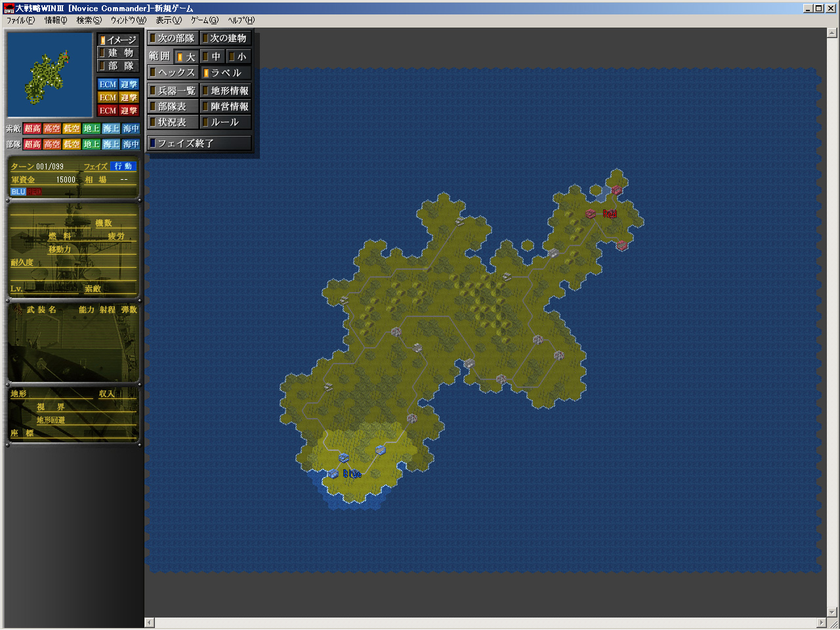The width and height of the screenshot is (840, 630).
Task: Switch the minimap to 建物 mode
Action: coord(118,53)
